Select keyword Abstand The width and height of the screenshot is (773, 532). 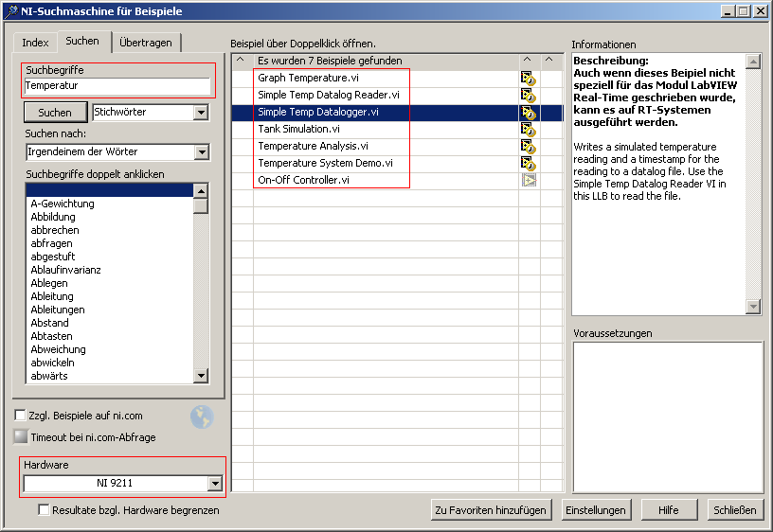[50, 323]
